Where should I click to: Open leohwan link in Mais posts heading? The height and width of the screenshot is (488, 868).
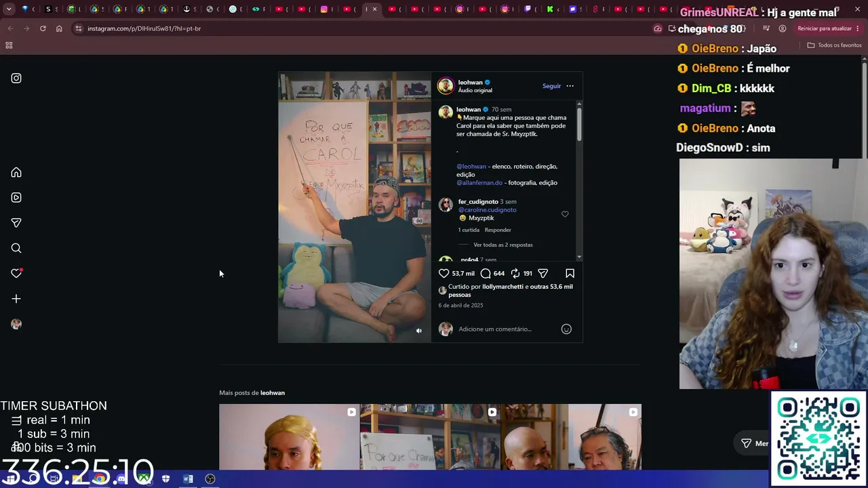click(x=273, y=393)
